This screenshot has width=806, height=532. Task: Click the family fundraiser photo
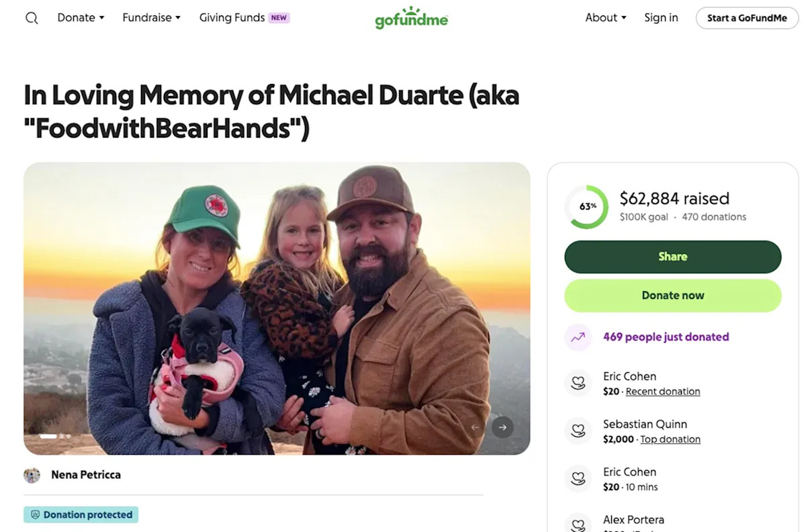point(277,308)
